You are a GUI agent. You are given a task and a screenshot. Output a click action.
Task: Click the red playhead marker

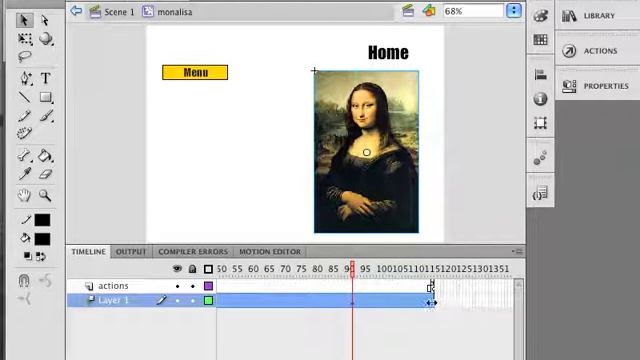[x=352, y=269]
